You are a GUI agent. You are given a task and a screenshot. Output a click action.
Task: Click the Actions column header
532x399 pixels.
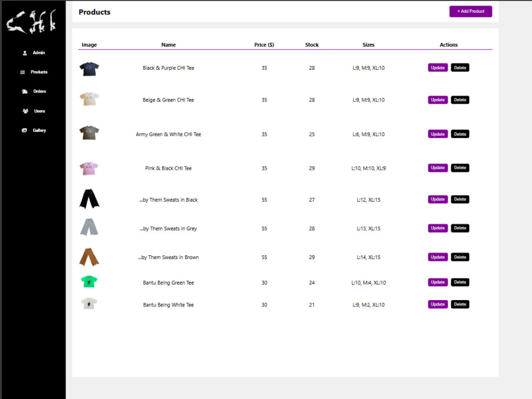tap(448, 45)
